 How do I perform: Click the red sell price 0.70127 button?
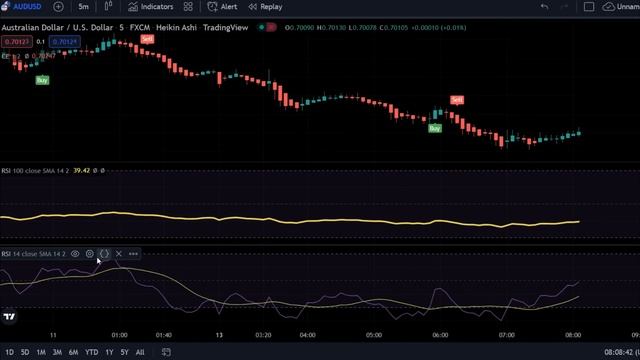17,42
